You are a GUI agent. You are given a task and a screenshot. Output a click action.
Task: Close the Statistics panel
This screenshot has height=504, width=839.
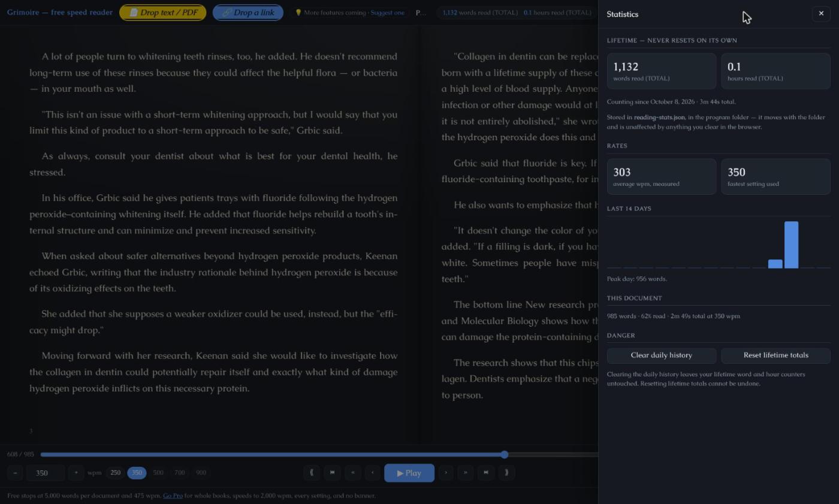tap(821, 14)
